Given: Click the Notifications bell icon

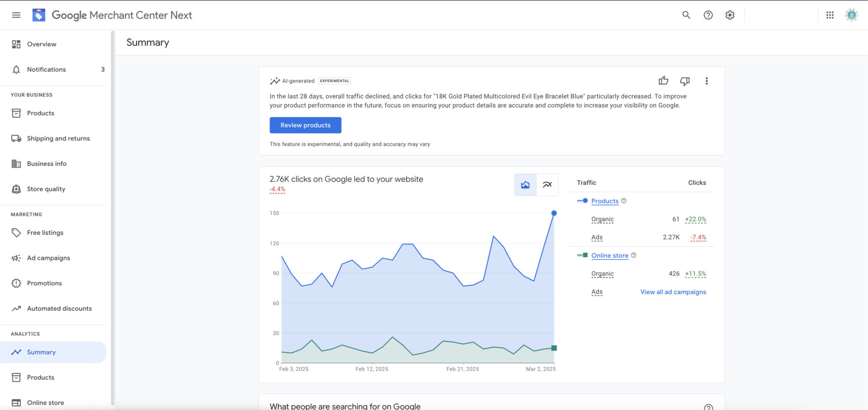Looking at the screenshot, I should coord(16,69).
